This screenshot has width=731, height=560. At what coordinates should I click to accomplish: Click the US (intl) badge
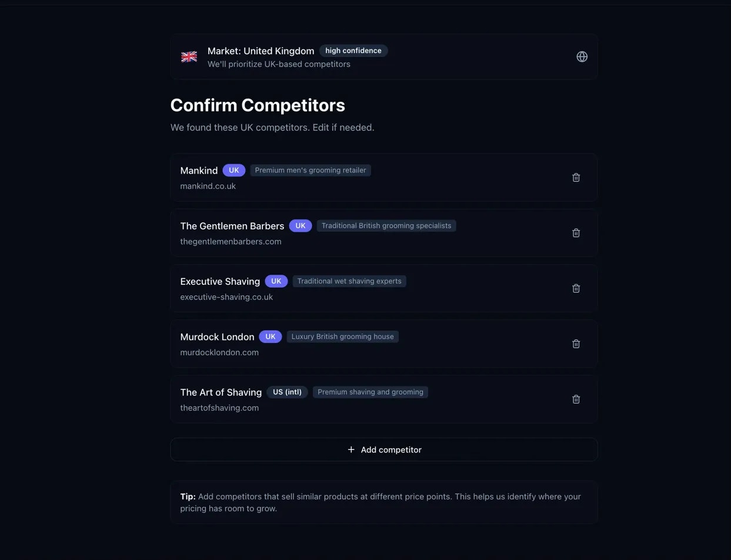(x=287, y=392)
